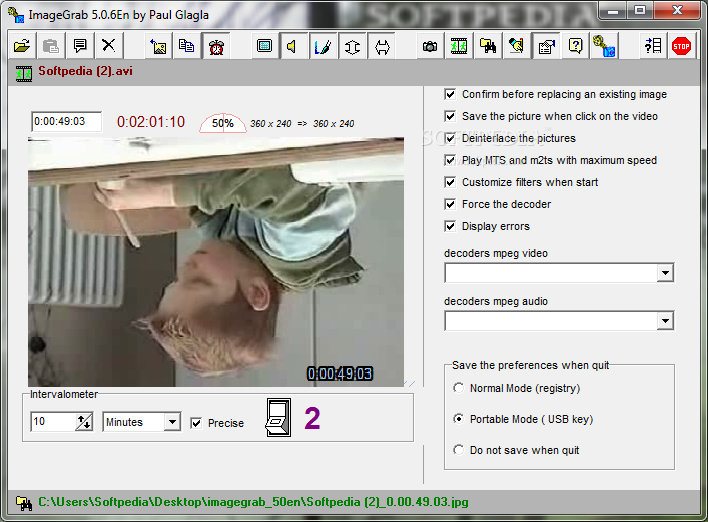Click the flashlight toolbar icon

tap(517, 46)
